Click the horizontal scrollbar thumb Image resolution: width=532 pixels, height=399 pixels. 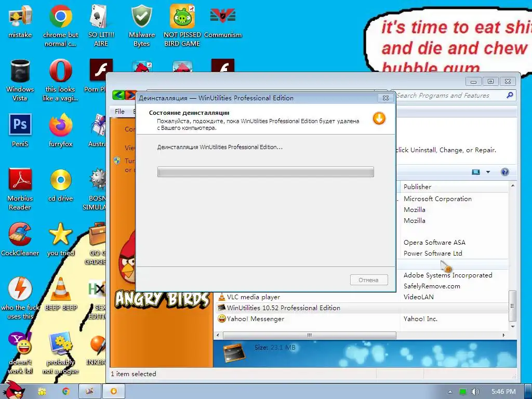tap(310, 335)
